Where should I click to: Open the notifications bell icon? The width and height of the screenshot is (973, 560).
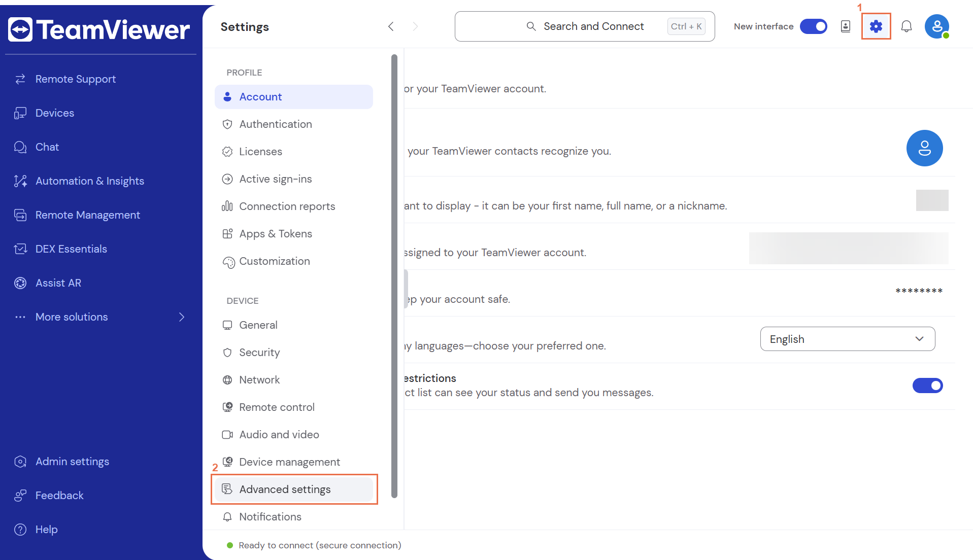[x=907, y=26]
